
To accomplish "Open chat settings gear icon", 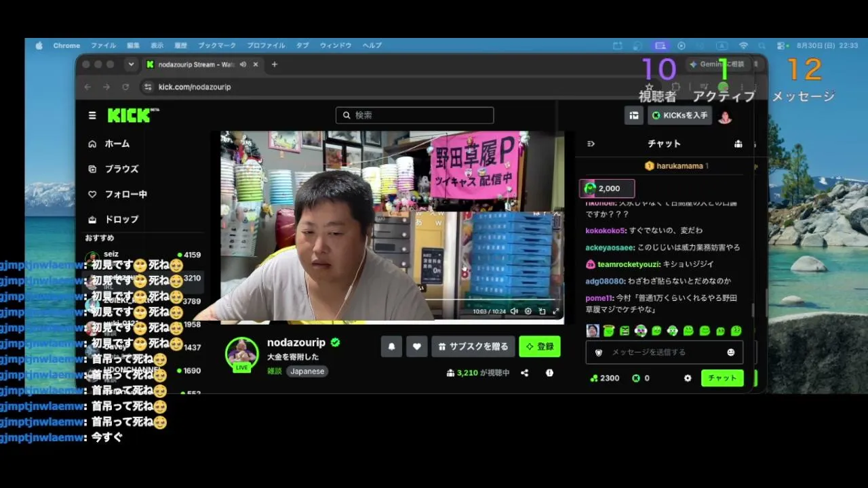I will click(x=688, y=378).
